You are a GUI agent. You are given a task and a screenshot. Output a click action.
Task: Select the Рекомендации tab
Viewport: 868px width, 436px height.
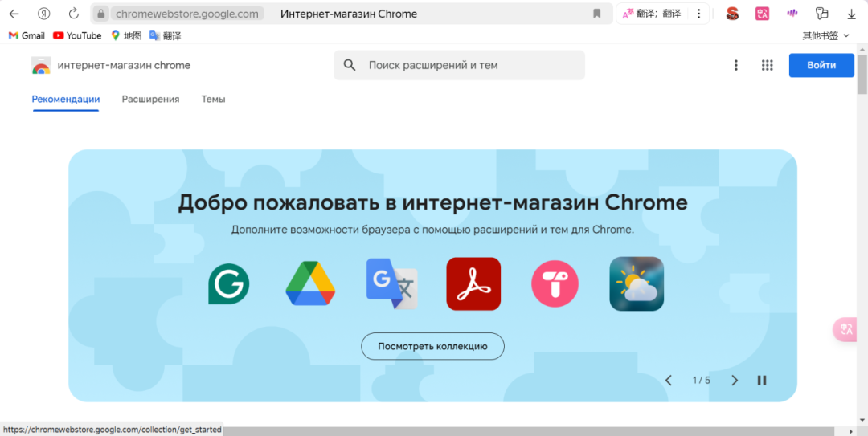click(x=66, y=100)
